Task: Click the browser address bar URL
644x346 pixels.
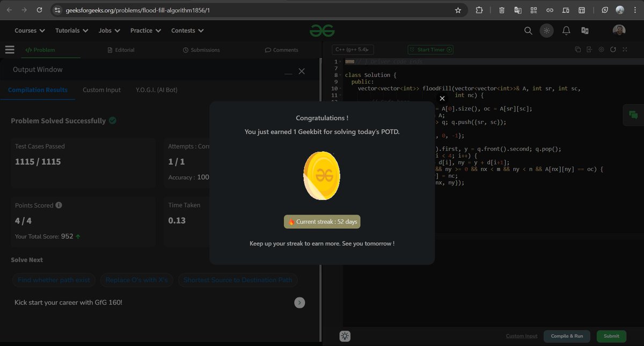Action: click(138, 10)
